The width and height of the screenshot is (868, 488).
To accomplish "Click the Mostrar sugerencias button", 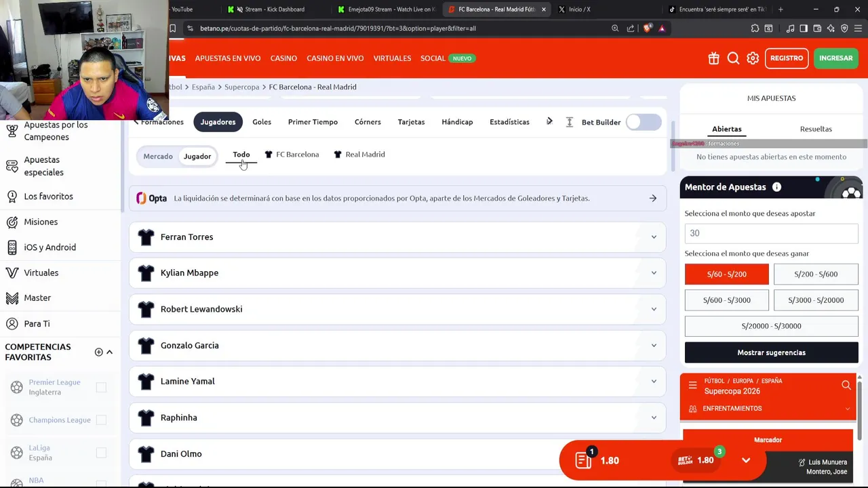I will point(771,352).
